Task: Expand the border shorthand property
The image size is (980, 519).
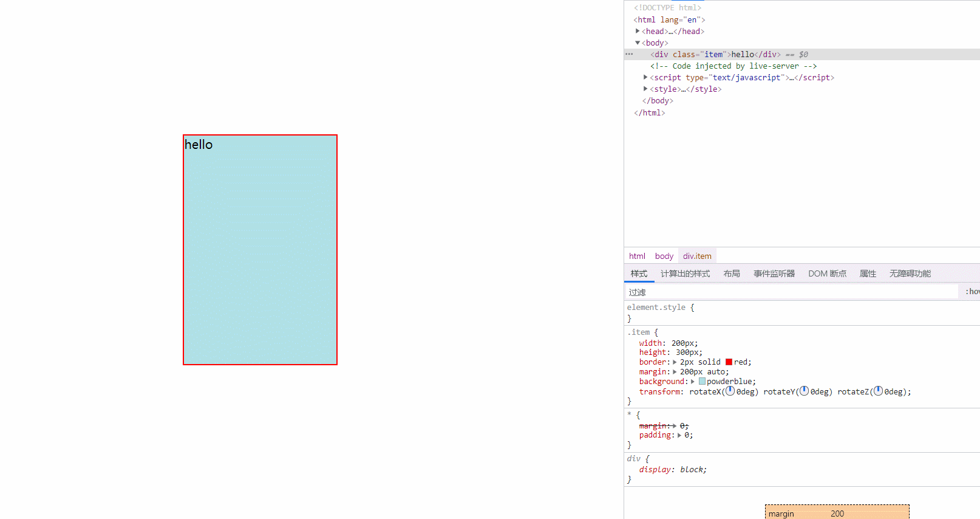Action: pos(675,362)
